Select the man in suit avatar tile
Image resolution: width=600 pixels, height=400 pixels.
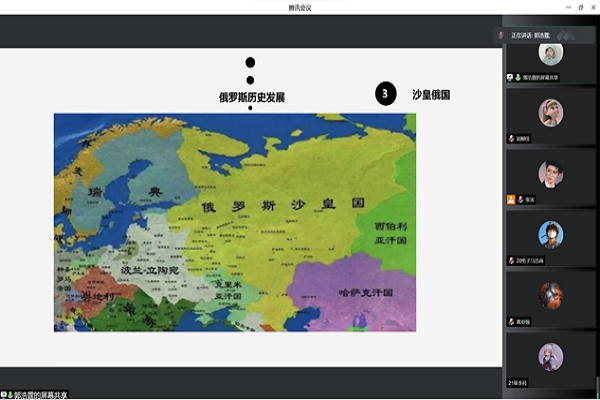click(551, 172)
